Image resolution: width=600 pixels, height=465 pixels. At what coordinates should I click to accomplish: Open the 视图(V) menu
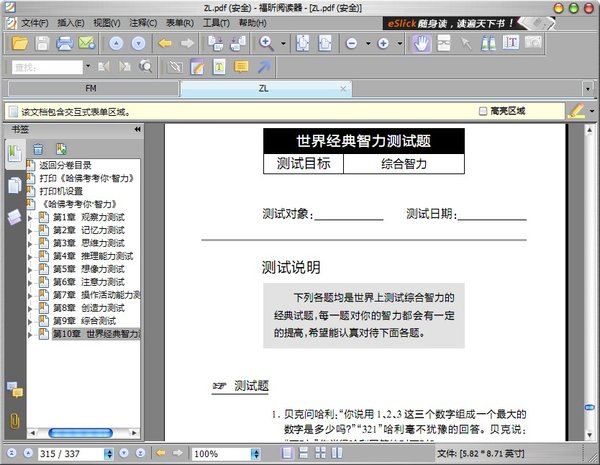[107, 23]
